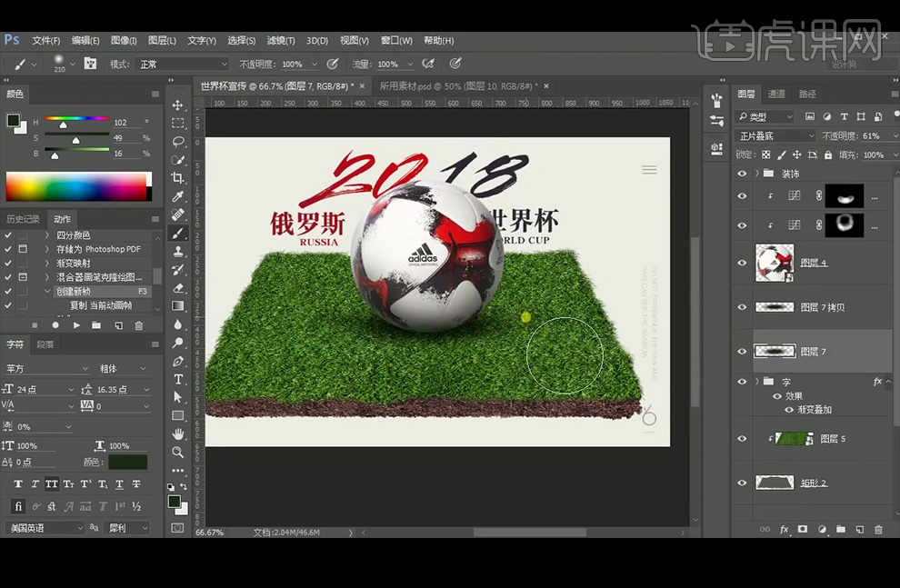Image resolution: width=900 pixels, height=588 pixels.
Task: Select the Eraser tool
Action: point(178,287)
